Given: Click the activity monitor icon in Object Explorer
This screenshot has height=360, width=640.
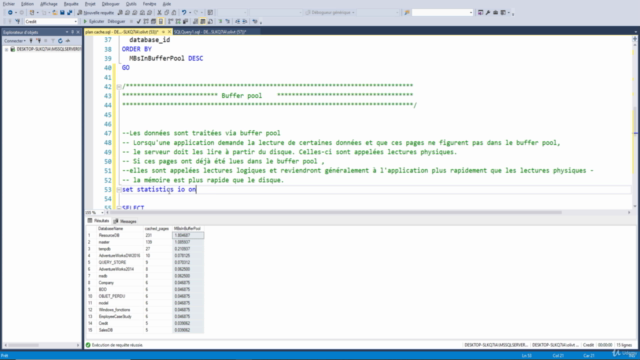Looking at the screenshot, I should click(67, 40).
